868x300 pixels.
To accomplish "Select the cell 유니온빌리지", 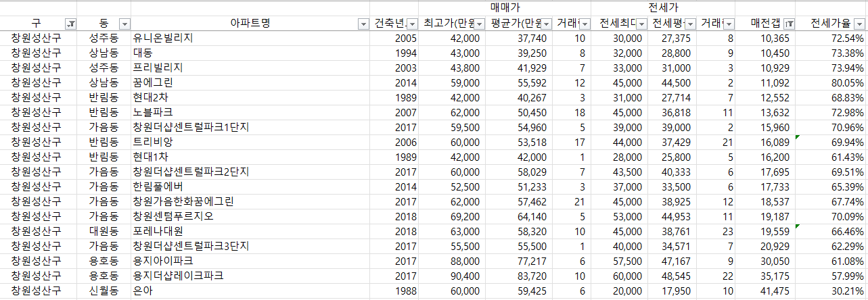I will click(250, 39).
